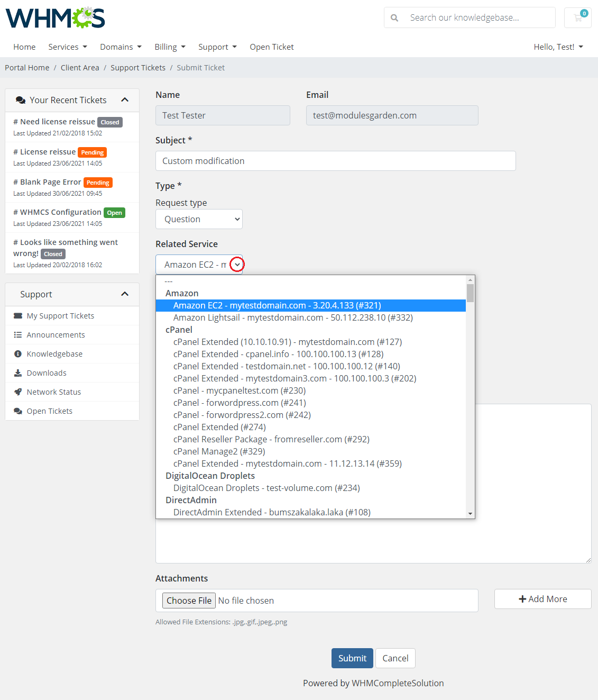Select DirectAdmin Extended - bumszakalaka.laka (#108) option
Viewport: 598px width, 700px height.
point(311,512)
